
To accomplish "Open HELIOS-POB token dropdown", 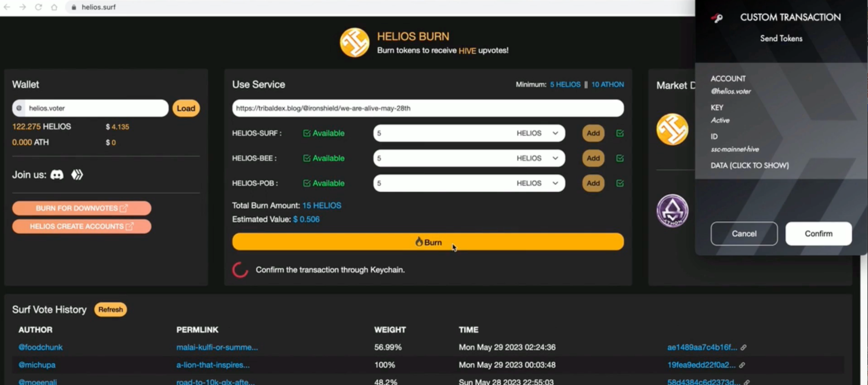I will (537, 183).
